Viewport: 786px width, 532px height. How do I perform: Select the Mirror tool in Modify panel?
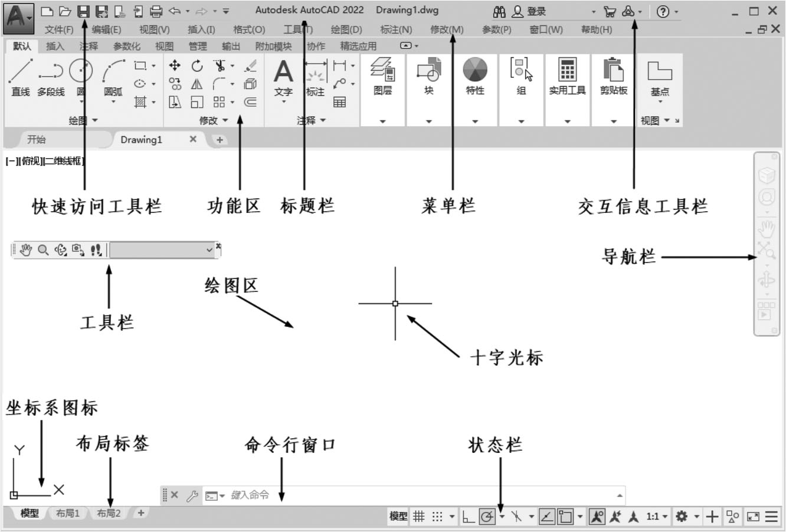197,84
